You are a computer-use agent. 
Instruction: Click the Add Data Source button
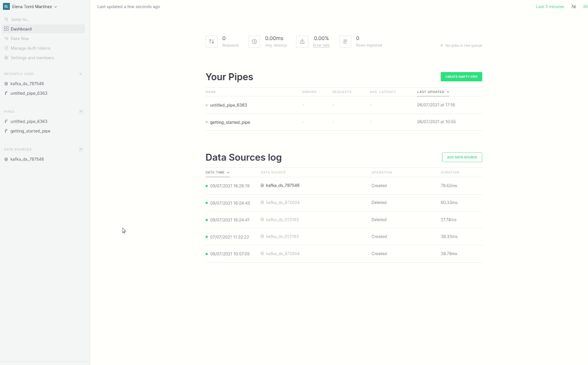(x=462, y=157)
